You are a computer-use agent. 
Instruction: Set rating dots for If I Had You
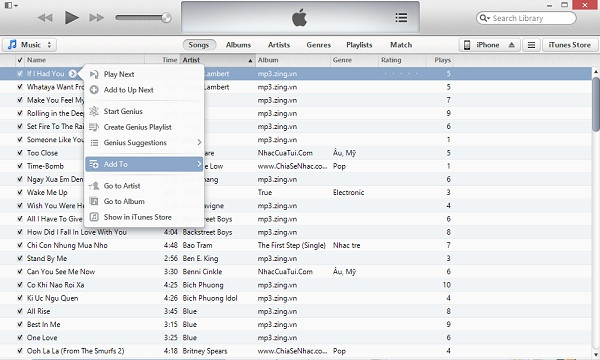tap(401, 73)
